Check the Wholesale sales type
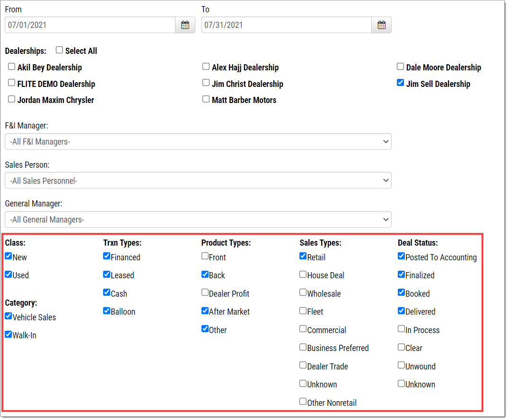The image size is (508, 420). pos(303,292)
